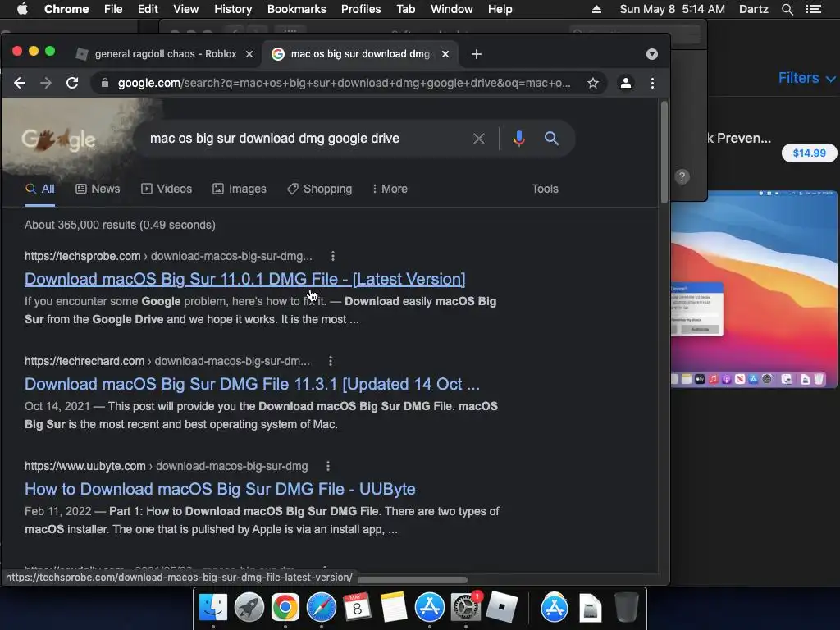The width and height of the screenshot is (840, 630).
Task: Open the uubyte.com result options dots
Action: tap(328, 466)
